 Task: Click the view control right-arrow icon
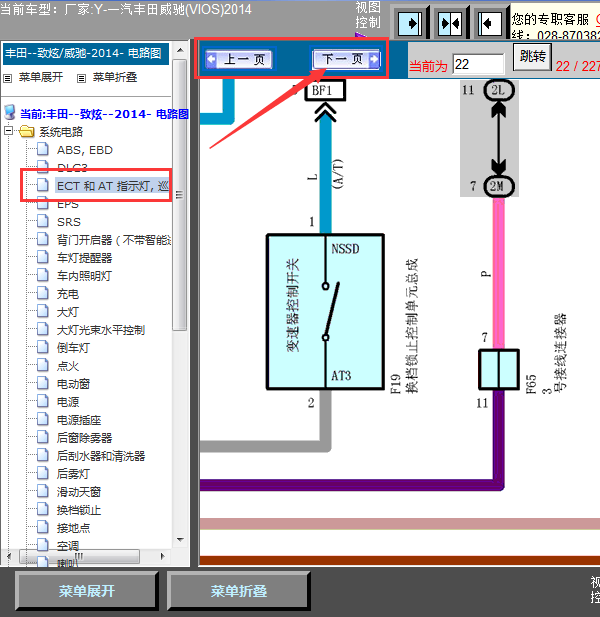tap(410, 24)
